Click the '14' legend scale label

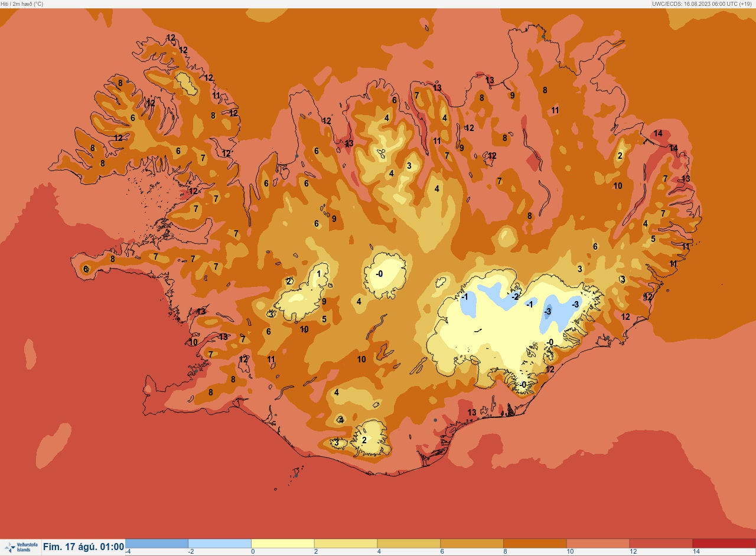click(x=696, y=552)
